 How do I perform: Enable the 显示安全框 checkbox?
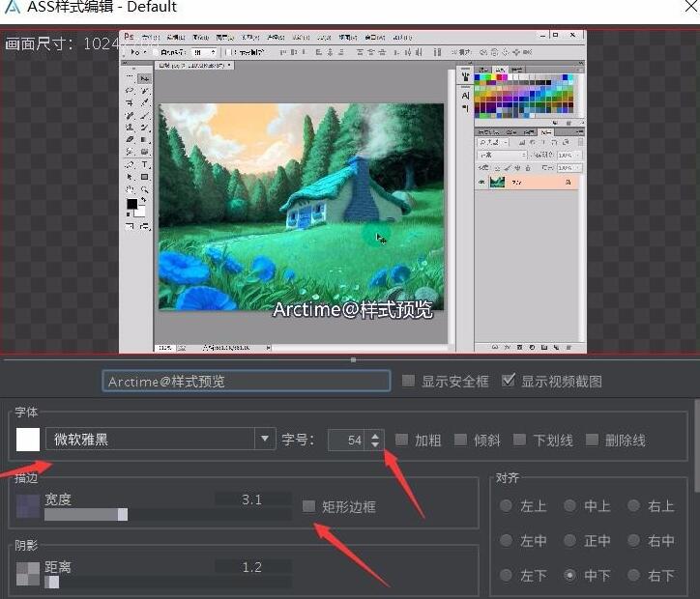click(408, 381)
